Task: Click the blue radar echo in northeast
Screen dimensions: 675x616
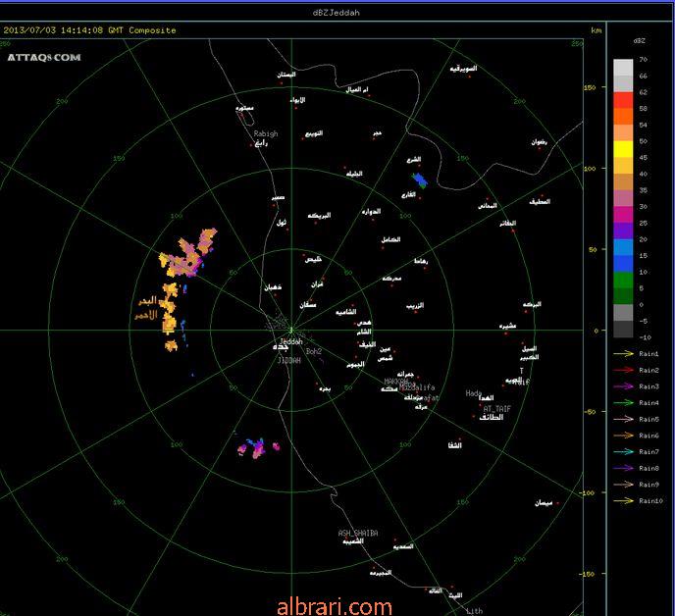Action: click(420, 180)
